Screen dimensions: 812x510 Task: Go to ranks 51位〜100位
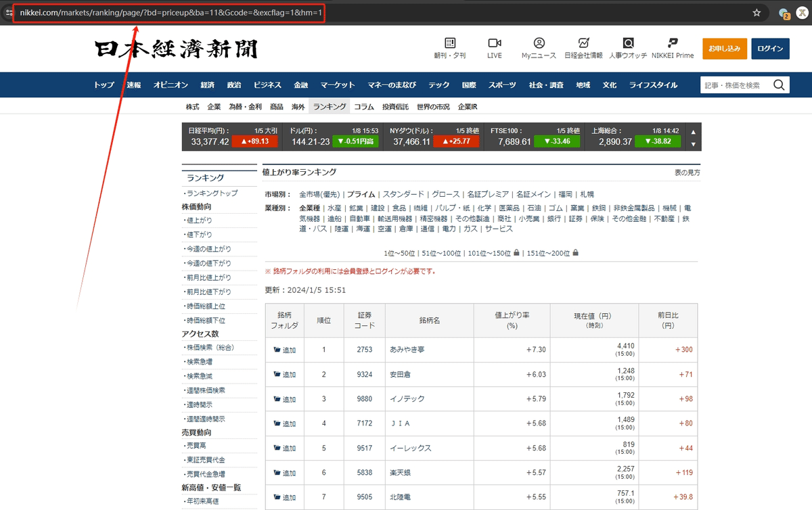point(441,253)
